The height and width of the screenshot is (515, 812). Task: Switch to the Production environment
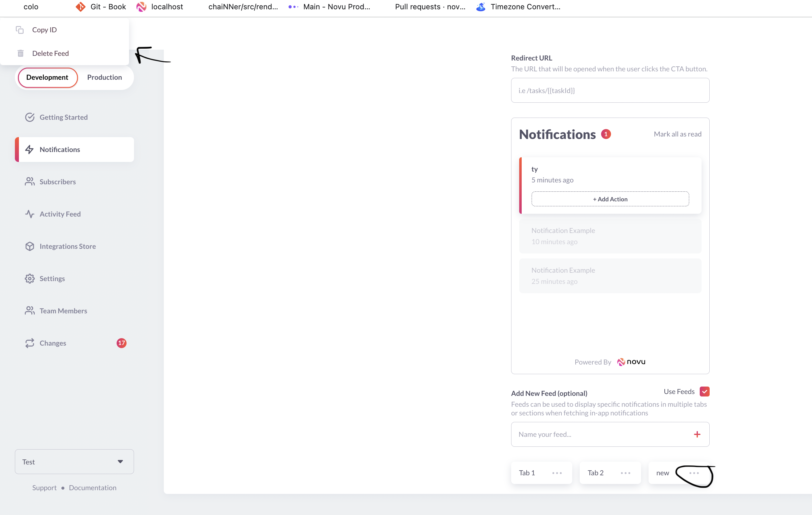point(105,77)
